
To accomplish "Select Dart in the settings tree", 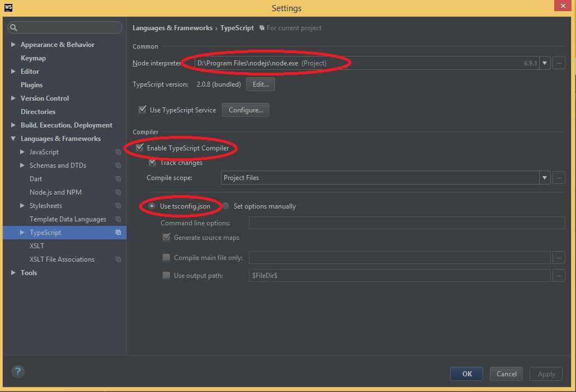I will [36, 179].
